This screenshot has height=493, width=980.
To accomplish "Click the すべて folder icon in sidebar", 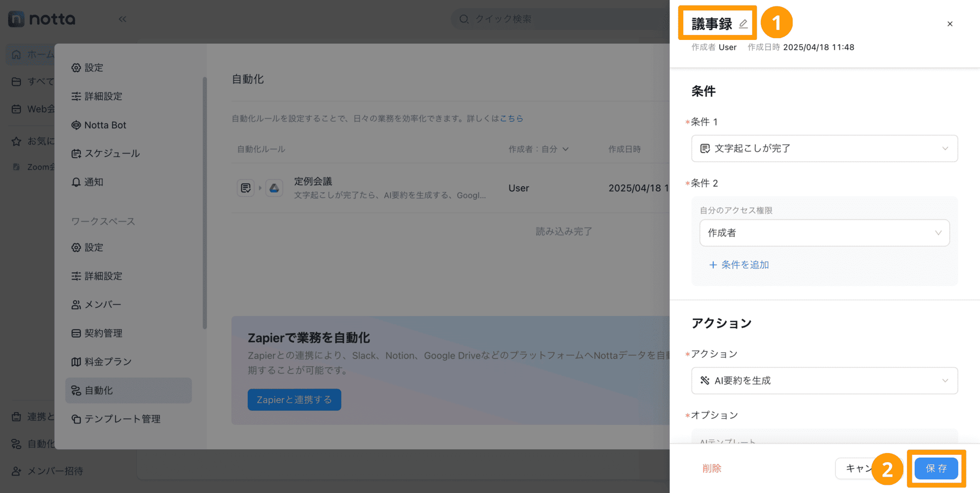I will click(x=16, y=82).
